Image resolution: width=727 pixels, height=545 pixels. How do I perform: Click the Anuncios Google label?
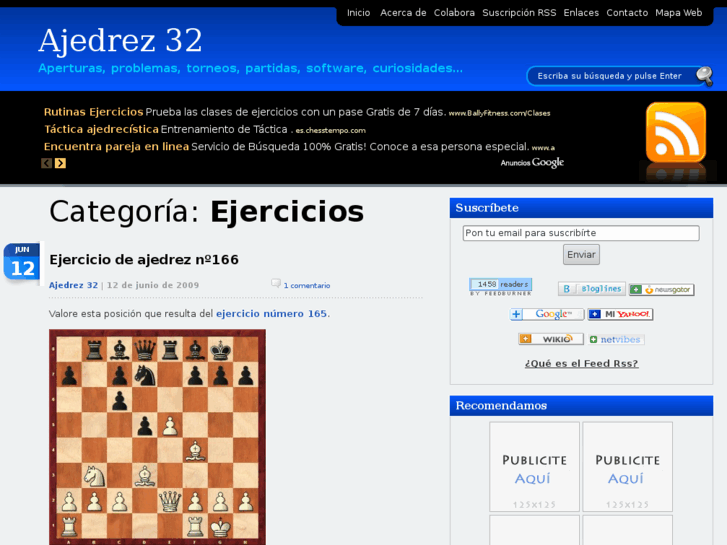point(532,162)
